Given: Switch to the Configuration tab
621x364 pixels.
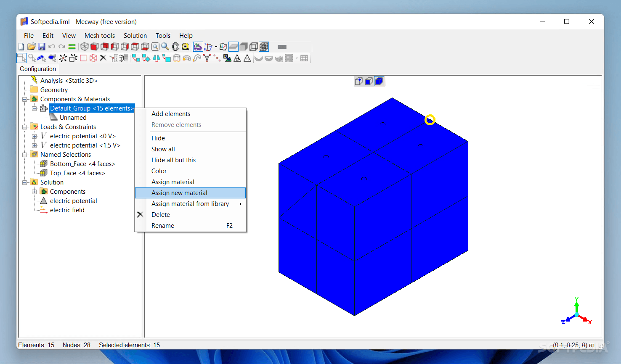Looking at the screenshot, I should pyautogui.click(x=37, y=69).
